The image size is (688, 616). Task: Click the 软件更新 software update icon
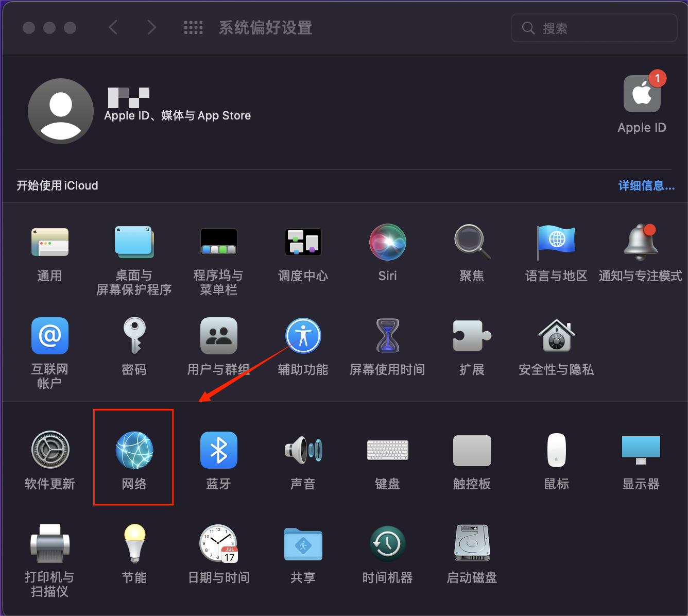tap(50, 451)
